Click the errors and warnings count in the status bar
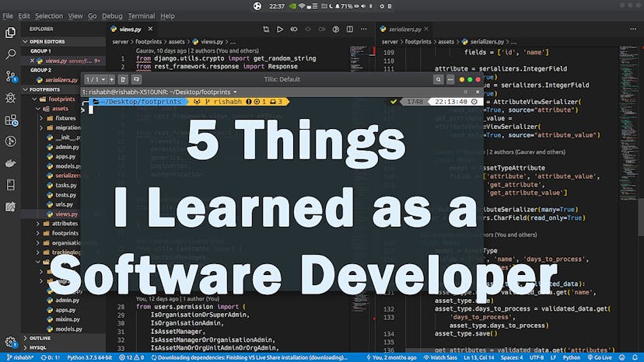 click(131, 357)
